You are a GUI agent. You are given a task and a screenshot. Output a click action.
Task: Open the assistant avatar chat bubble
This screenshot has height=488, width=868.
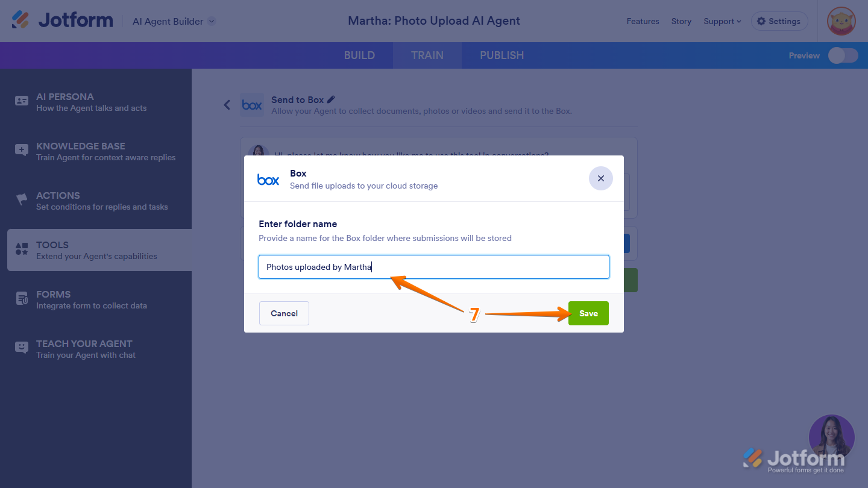click(x=832, y=437)
